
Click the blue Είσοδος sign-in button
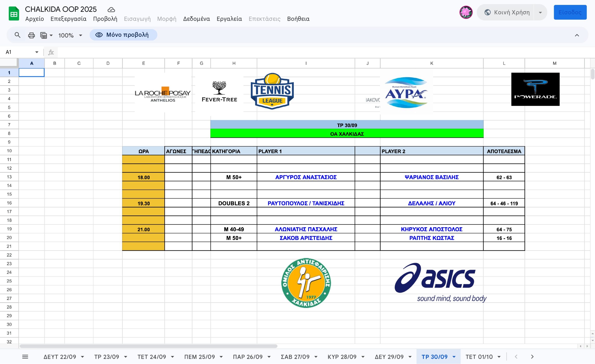click(x=570, y=12)
